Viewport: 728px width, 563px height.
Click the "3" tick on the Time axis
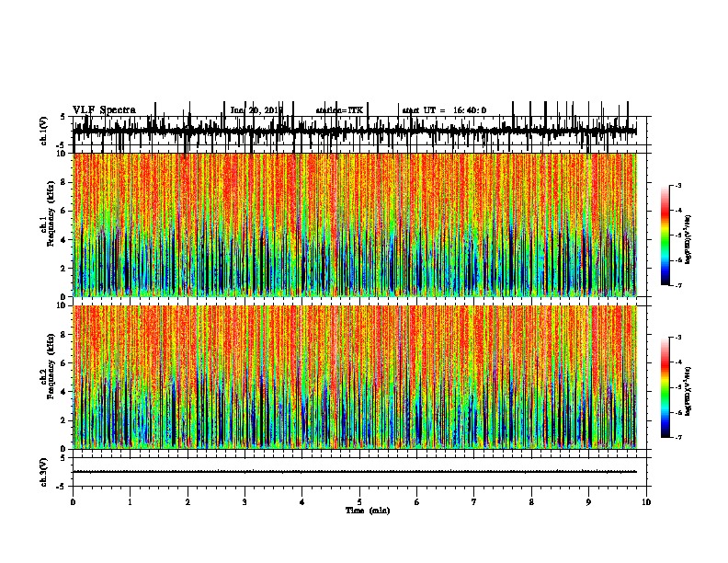point(245,502)
